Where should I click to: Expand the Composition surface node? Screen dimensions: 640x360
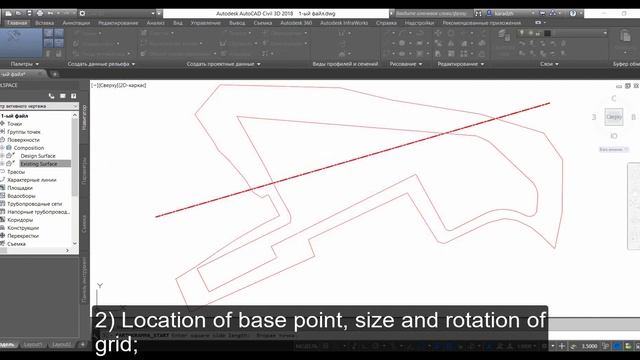2,148
